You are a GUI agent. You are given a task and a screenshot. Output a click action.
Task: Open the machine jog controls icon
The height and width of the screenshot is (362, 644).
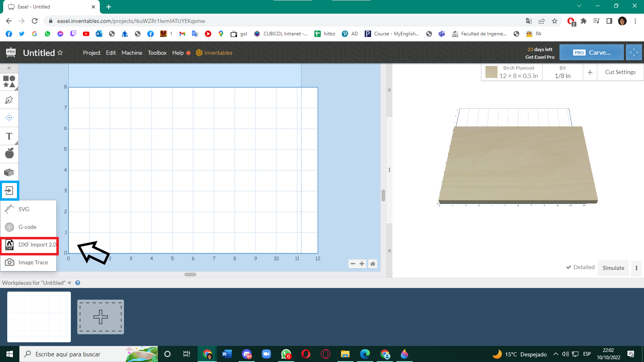pyautogui.click(x=634, y=53)
